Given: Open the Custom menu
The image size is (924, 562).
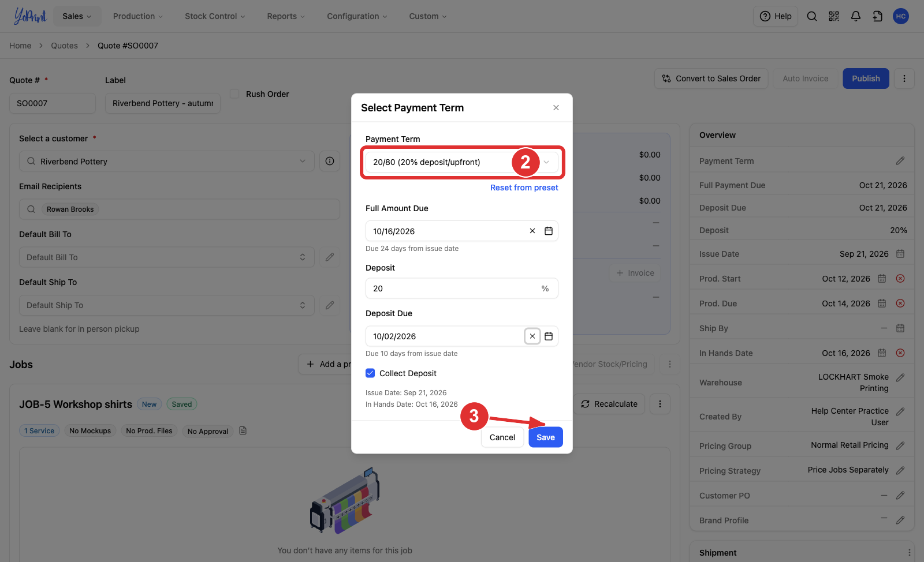Looking at the screenshot, I should pos(428,16).
